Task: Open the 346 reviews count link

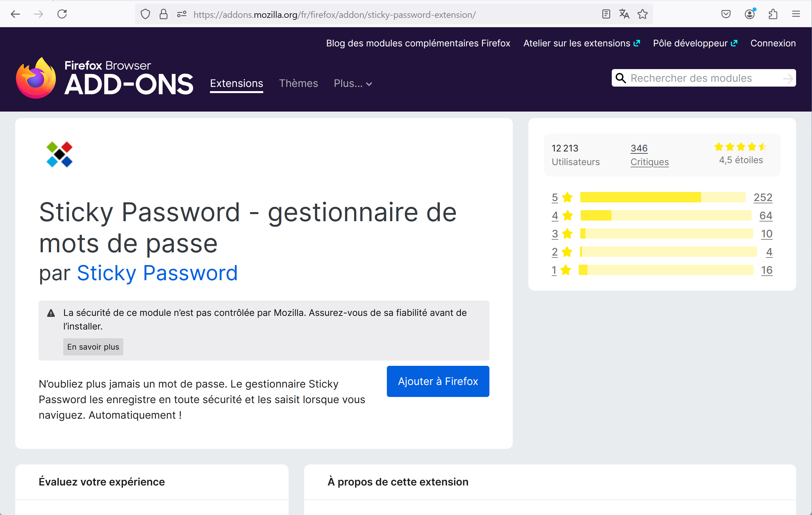Action: tap(639, 148)
